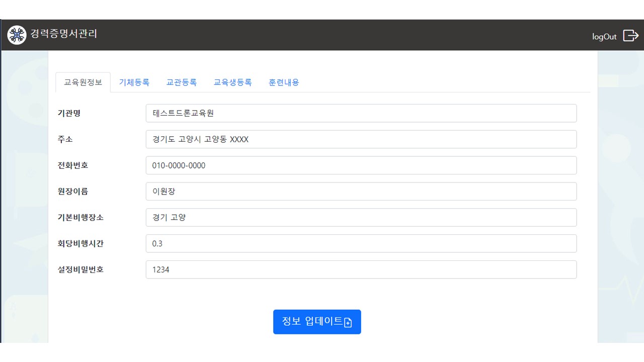Click the 기관명 field label
The width and height of the screenshot is (644, 362).
pyautogui.click(x=69, y=113)
